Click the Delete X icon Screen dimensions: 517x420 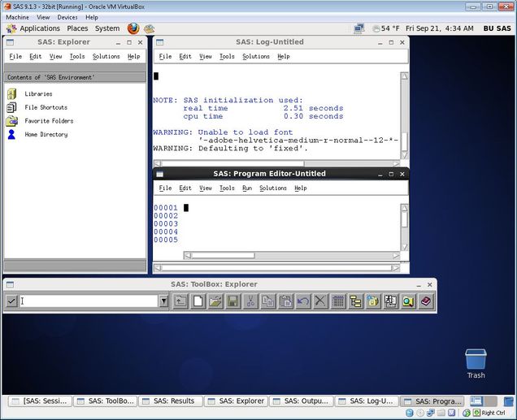(320, 301)
